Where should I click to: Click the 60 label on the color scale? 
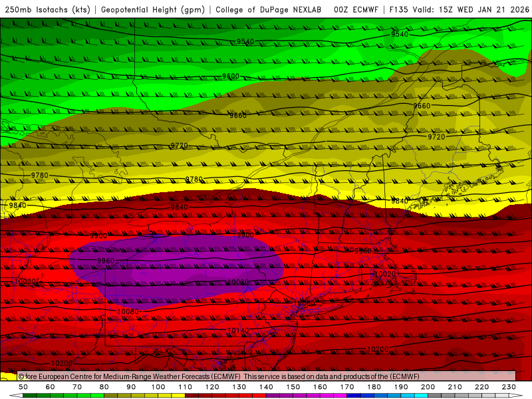pyautogui.click(x=51, y=387)
